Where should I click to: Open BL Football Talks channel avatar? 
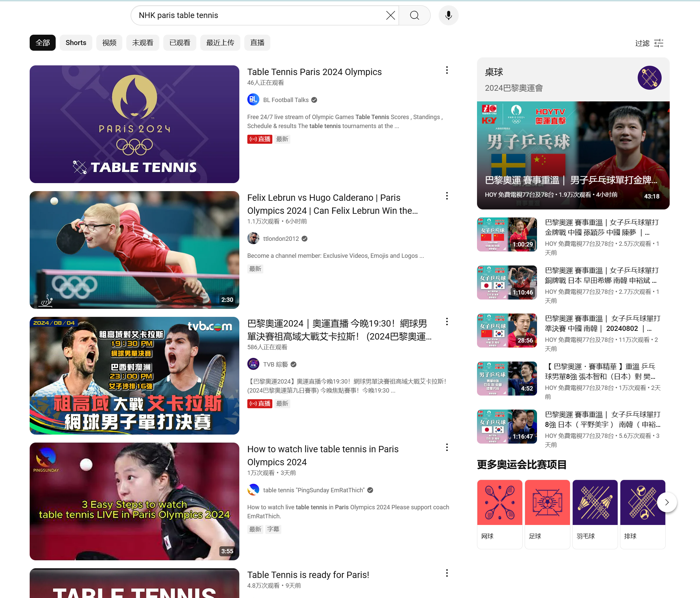(x=253, y=100)
